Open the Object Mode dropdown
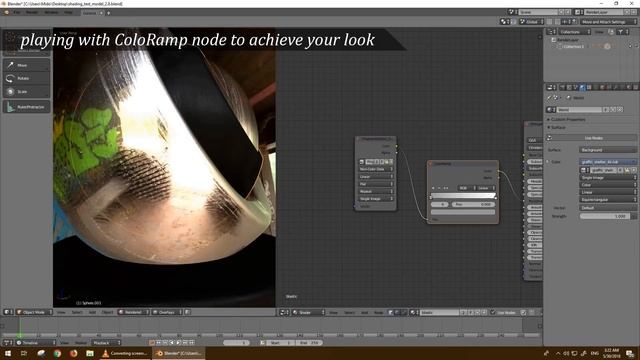The height and width of the screenshot is (360, 640). [x=34, y=312]
